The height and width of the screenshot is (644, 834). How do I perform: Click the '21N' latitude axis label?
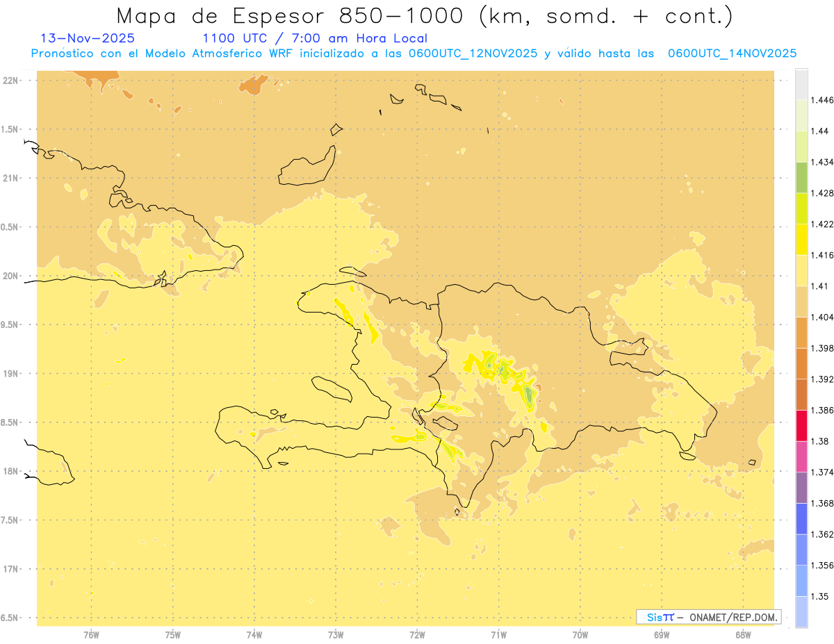click(10, 179)
